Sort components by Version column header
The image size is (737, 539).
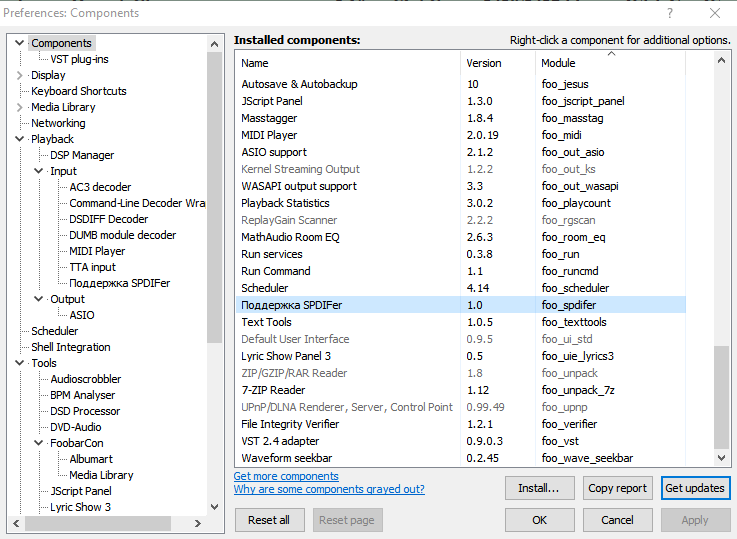click(x=484, y=63)
